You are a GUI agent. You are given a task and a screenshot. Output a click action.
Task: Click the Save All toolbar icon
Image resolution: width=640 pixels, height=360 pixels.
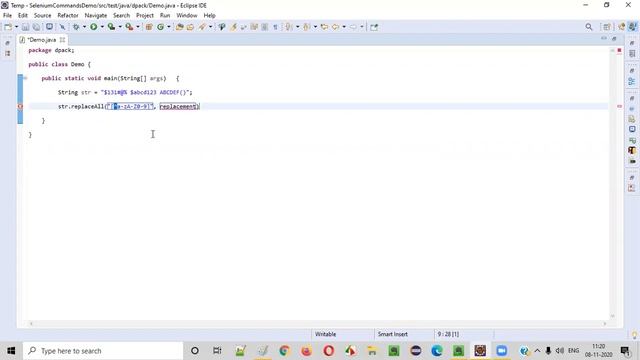(36, 27)
